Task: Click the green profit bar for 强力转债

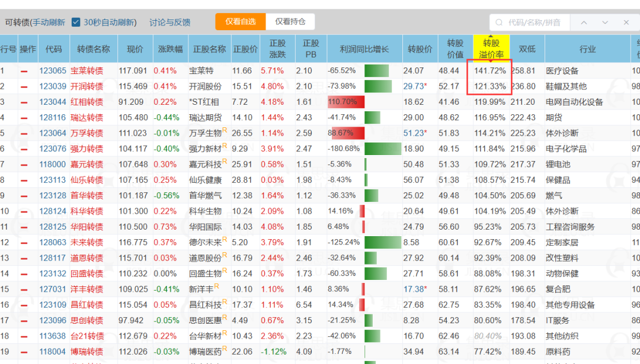Action: (x=383, y=149)
